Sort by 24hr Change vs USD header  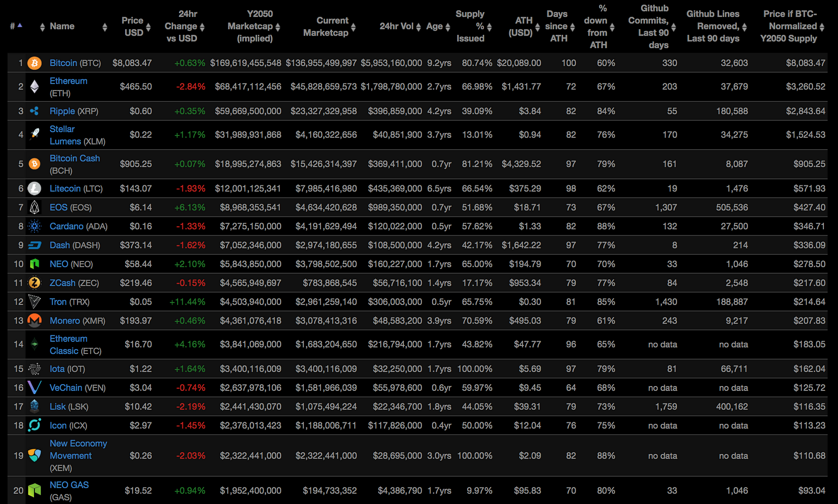click(x=184, y=26)
